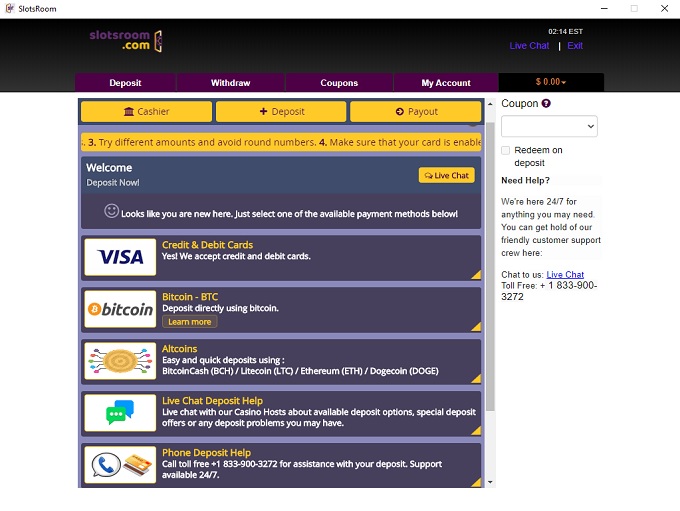The image size is (680, 511).
Task: Click the yellow Cashier button
Action: (x=147, y=111)
